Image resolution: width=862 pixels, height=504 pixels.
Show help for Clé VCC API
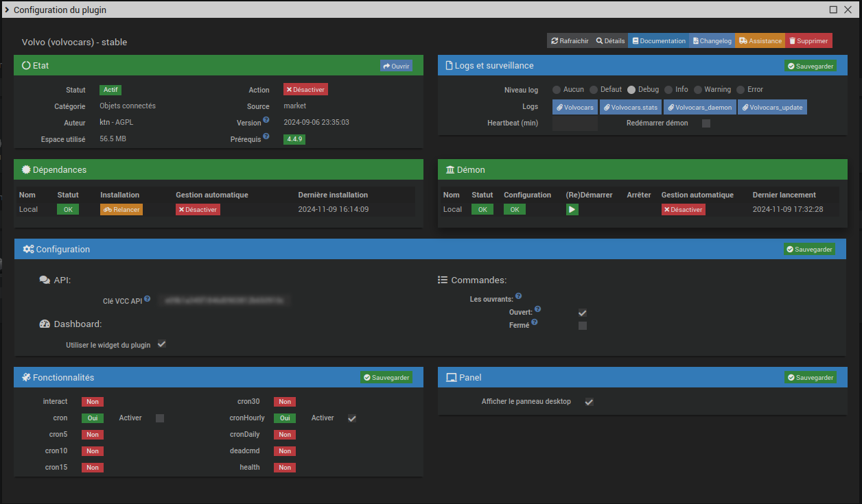point(147,298)
